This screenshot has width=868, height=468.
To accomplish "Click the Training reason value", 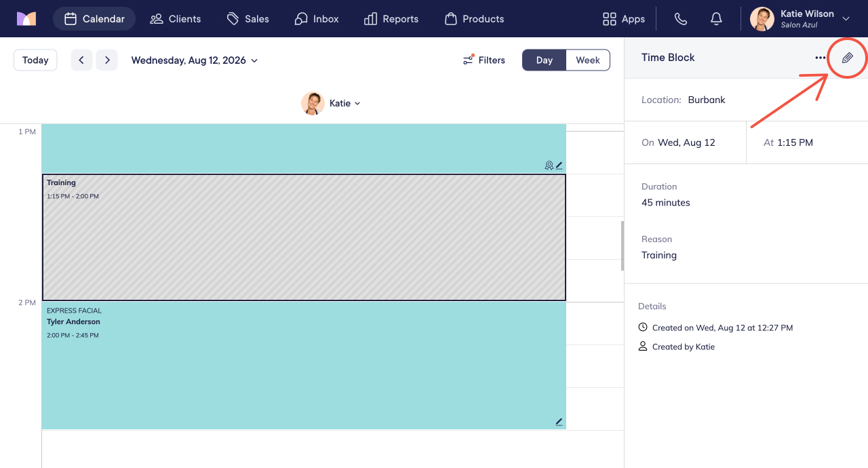I will coord(659,255).
